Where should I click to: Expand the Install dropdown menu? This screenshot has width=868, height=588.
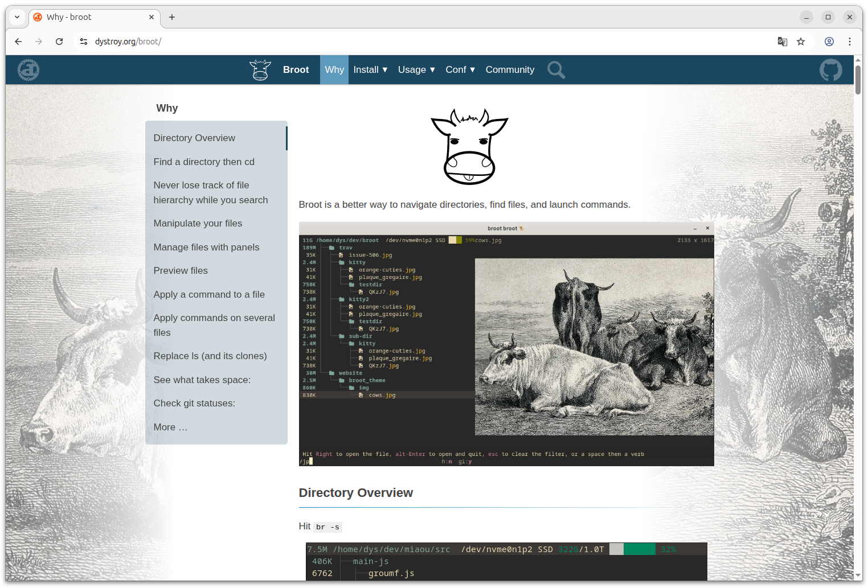(370, 70)
